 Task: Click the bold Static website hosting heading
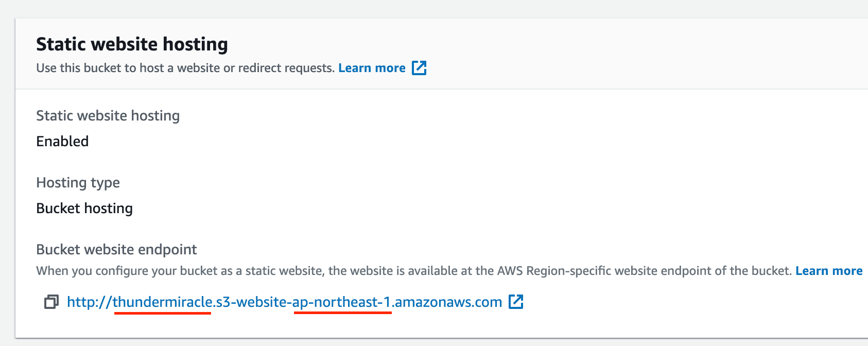coord(132,44)
